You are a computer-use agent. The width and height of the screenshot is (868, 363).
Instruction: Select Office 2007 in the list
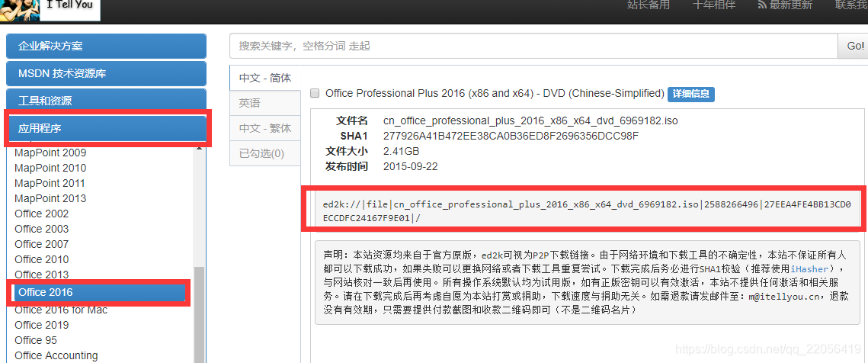point(42,244)
